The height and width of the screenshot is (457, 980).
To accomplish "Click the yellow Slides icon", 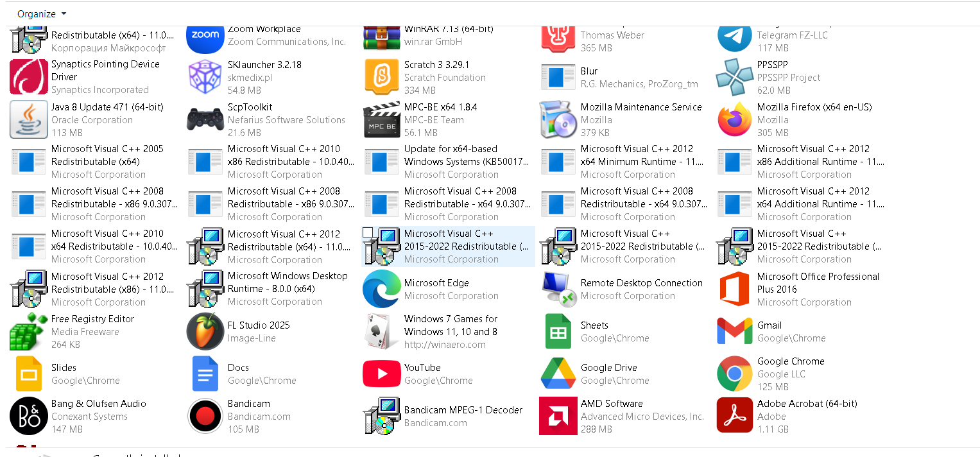I will point(29,374).
